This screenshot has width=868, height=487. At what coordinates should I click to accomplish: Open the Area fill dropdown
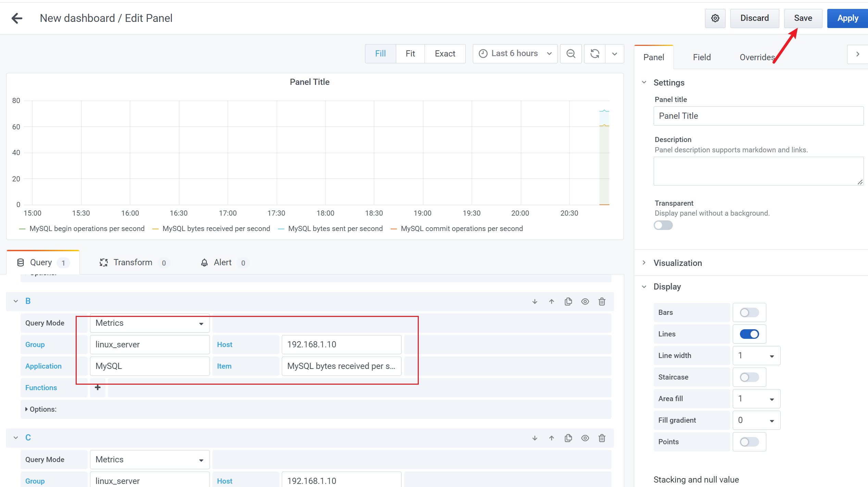[x=756, y=399]
